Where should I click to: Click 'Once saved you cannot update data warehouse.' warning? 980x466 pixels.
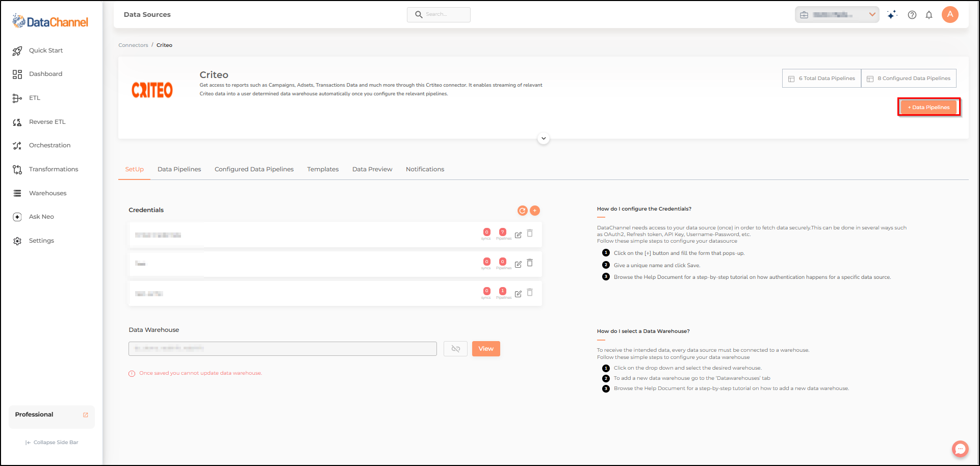pyautogui.click(x=200, y=373)
